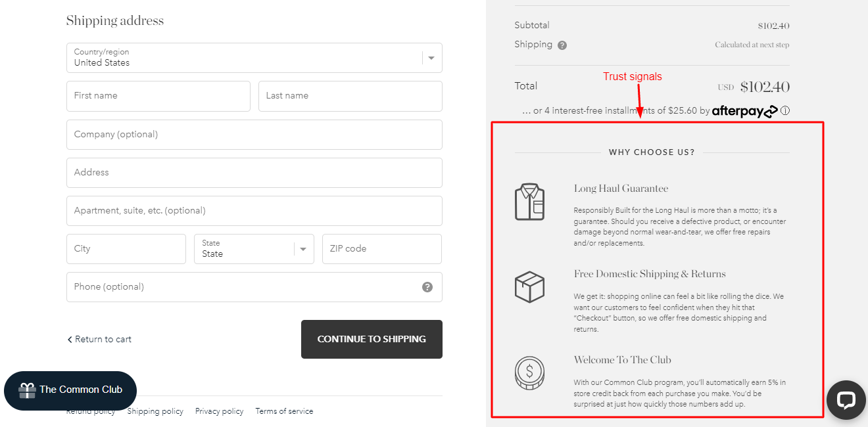Screen dimensions: 868x427
Task: Open the Terms of service link
Action: (x=284, y=411)
